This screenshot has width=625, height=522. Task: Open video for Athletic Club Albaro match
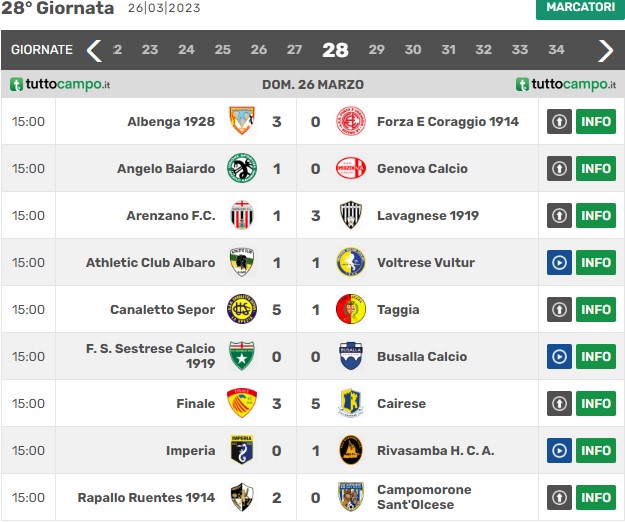559,262
